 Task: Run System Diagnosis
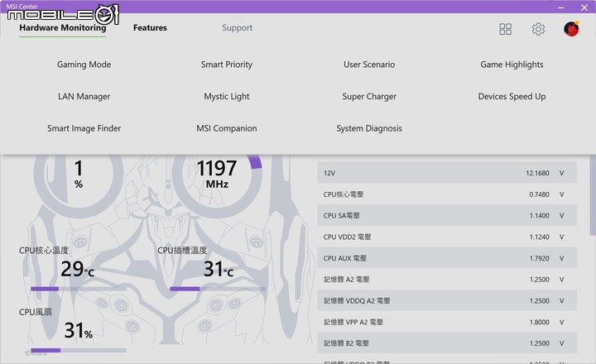(369, 128)
